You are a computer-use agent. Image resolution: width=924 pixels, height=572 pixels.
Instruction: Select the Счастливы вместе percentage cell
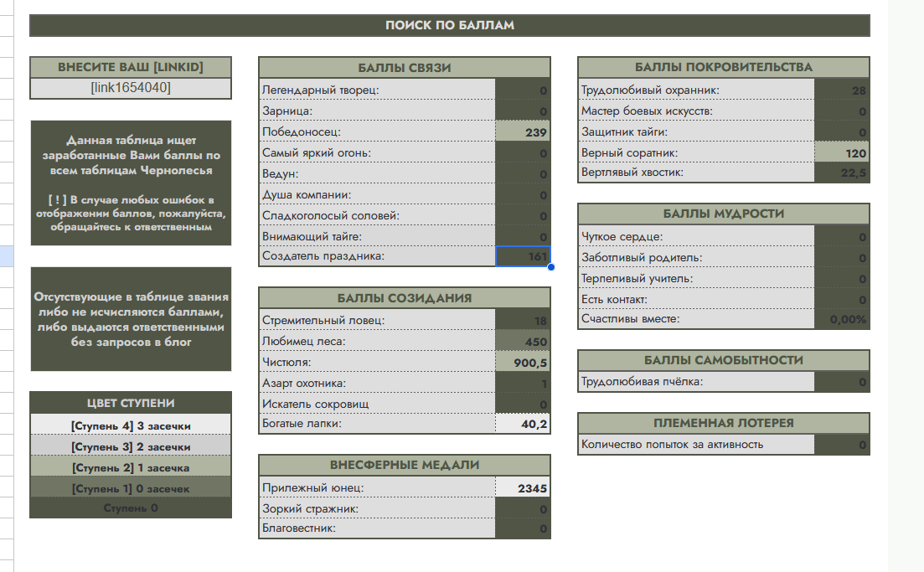pos(842,319)
